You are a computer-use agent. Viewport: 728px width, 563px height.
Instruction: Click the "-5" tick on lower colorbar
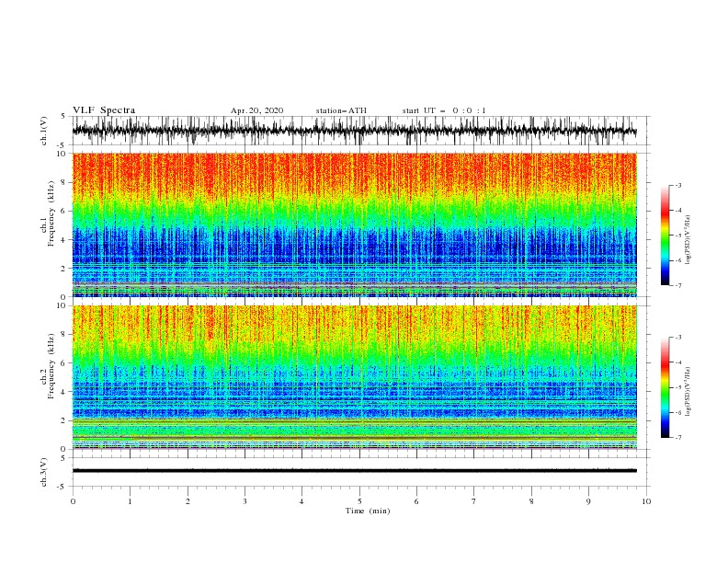pyautogui.click(x=678, y=387)
